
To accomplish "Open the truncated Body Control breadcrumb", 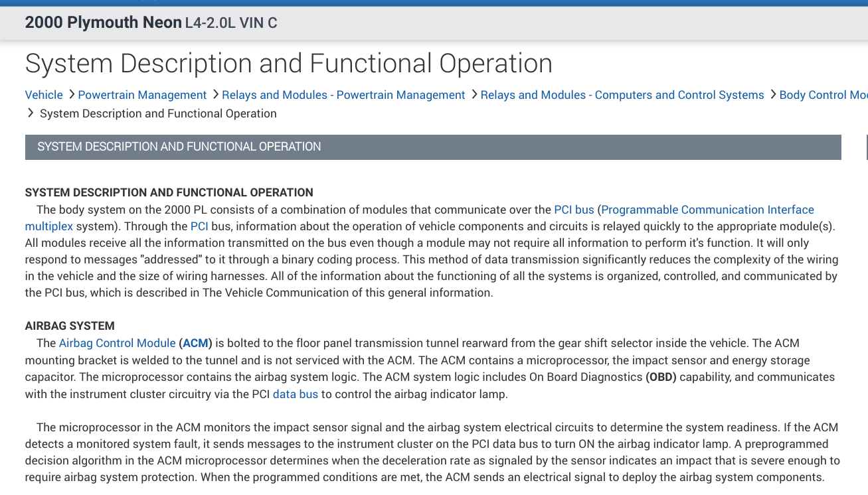I will pos(823,95).
